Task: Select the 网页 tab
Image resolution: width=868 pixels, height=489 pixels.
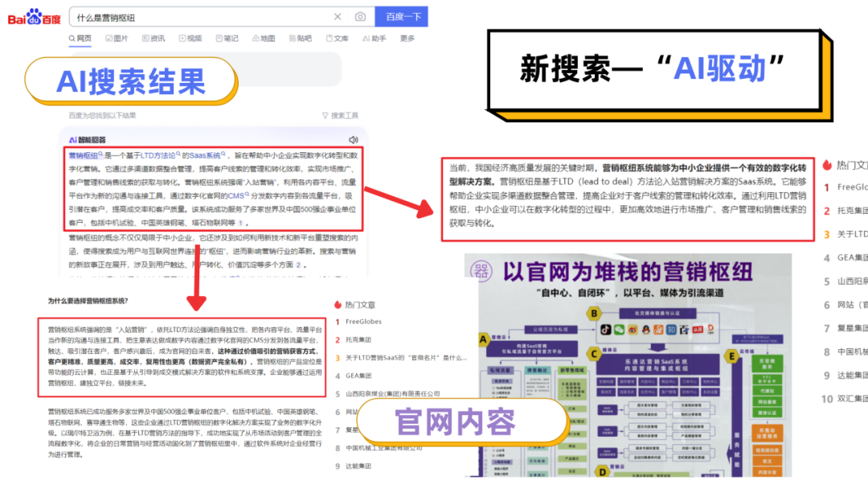Action: [x=80, y=39]
